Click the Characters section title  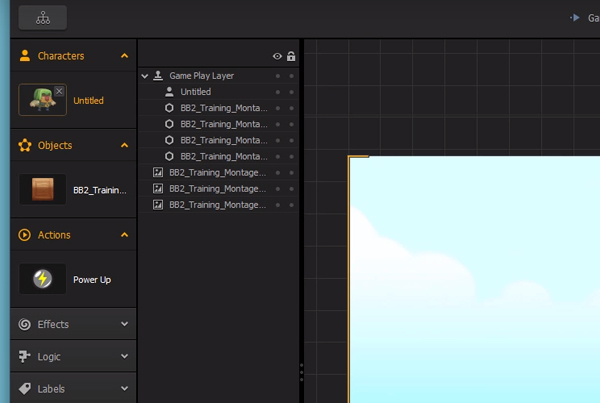coord(61,56)
